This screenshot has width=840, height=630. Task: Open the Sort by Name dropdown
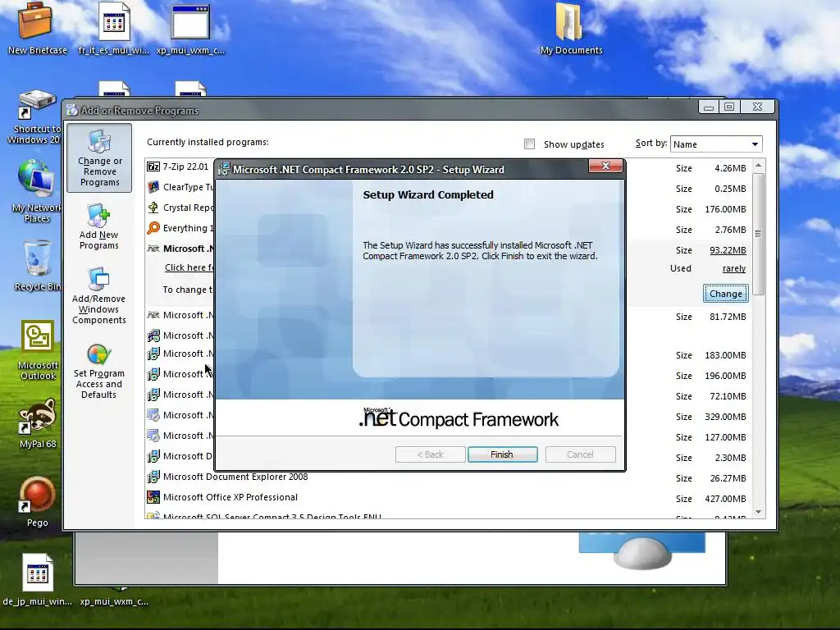coord(715,144)
